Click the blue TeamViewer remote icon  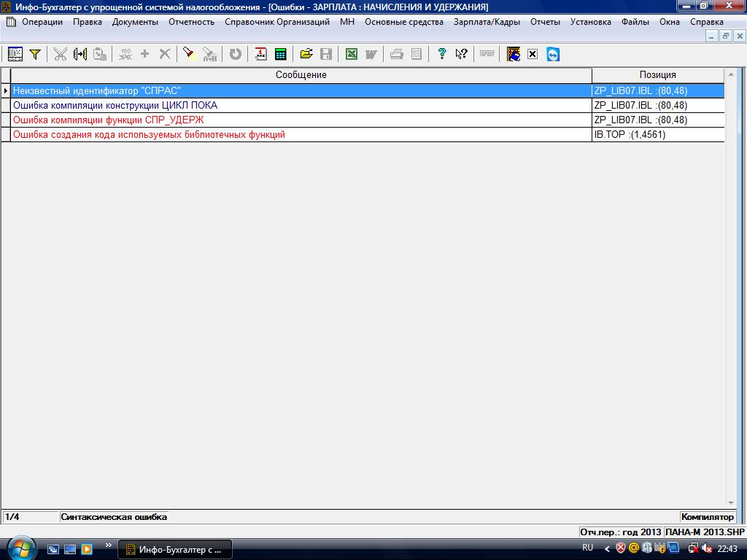[553, 54]
